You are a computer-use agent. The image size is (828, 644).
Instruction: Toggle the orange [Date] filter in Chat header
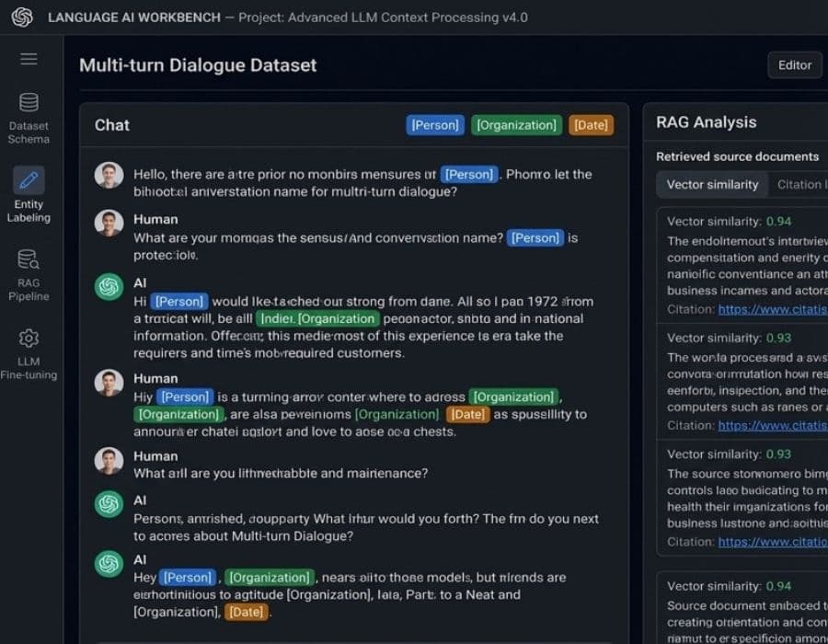click(x=591, y=125)
